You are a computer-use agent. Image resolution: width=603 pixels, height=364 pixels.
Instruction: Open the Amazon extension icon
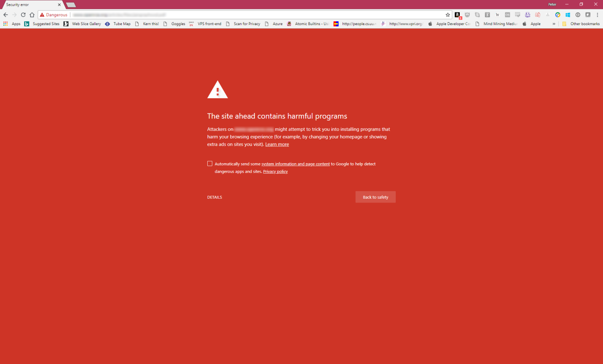(457, 14)
